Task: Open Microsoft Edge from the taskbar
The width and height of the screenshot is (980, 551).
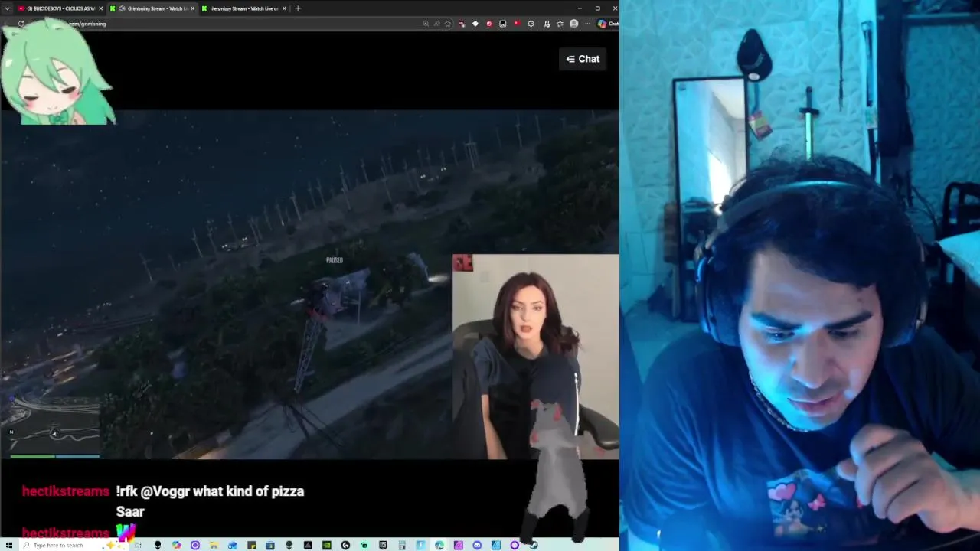Action: point(439,545)
